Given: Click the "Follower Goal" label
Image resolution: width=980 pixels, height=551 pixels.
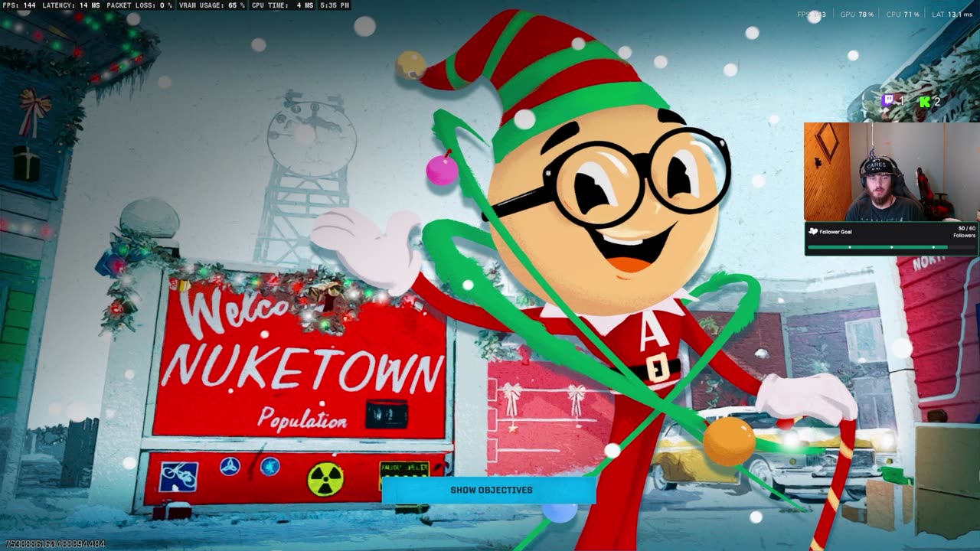Looking at the screenshot, I should coord(835,231).
